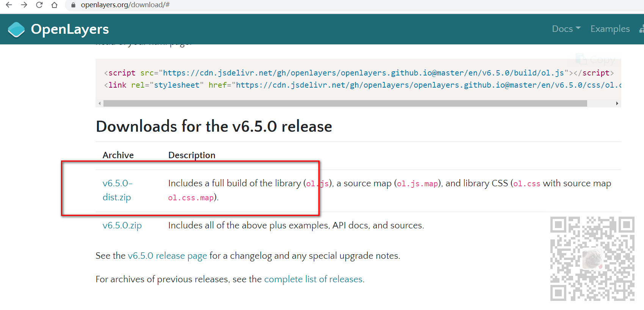
Task: Copy the code snippet with Copy button
Action: [595, 60]
